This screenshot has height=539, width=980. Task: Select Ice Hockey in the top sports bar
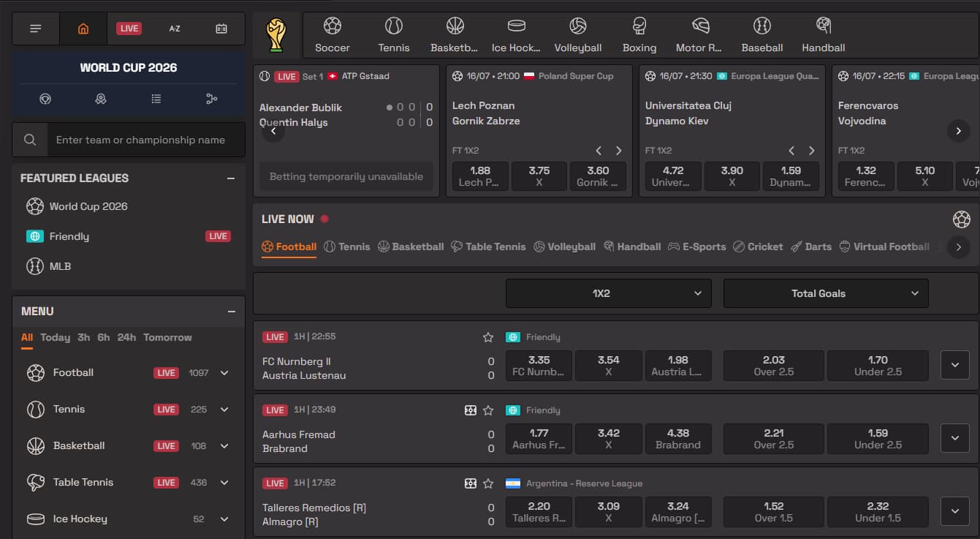[x=516, y=35]
